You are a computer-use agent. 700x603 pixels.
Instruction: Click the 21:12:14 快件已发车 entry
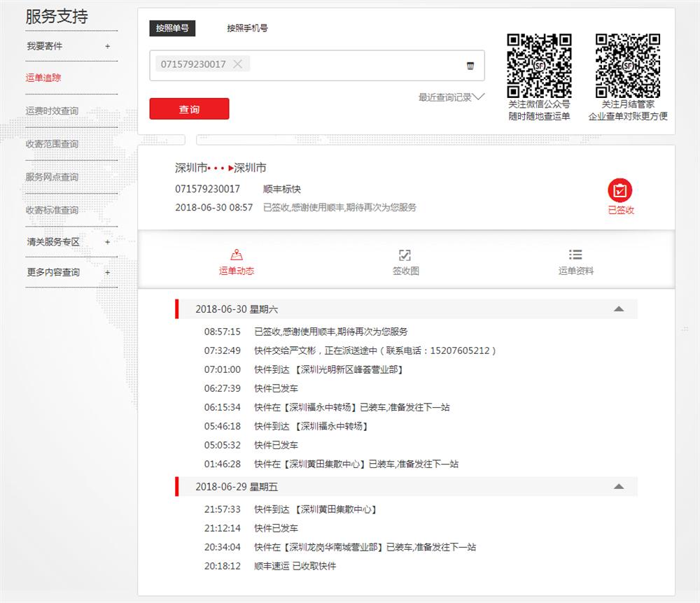[x=251, y=528]
